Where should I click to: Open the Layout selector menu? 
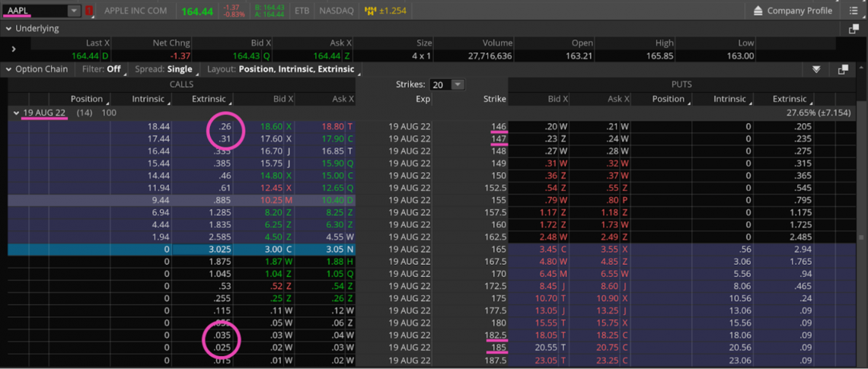pyautogui.click(x=281, y=69)
